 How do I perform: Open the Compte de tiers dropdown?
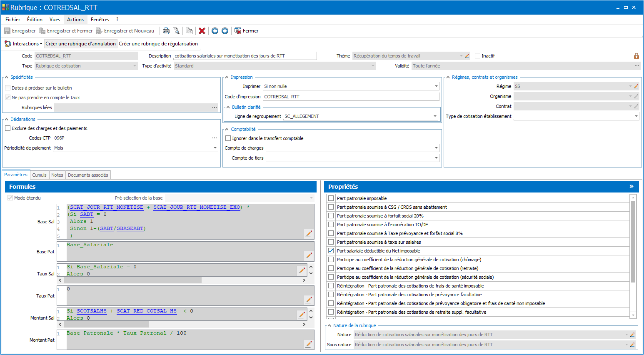436,158
